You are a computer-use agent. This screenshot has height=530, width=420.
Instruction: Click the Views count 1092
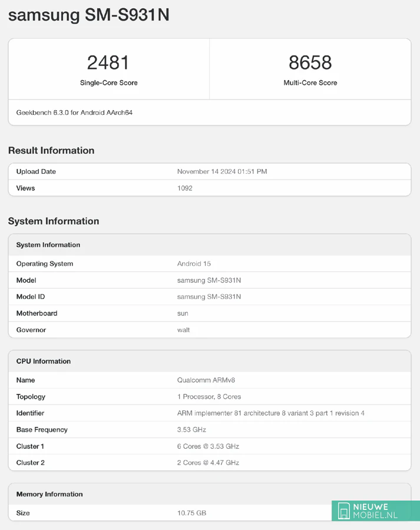tap(185, 188)
